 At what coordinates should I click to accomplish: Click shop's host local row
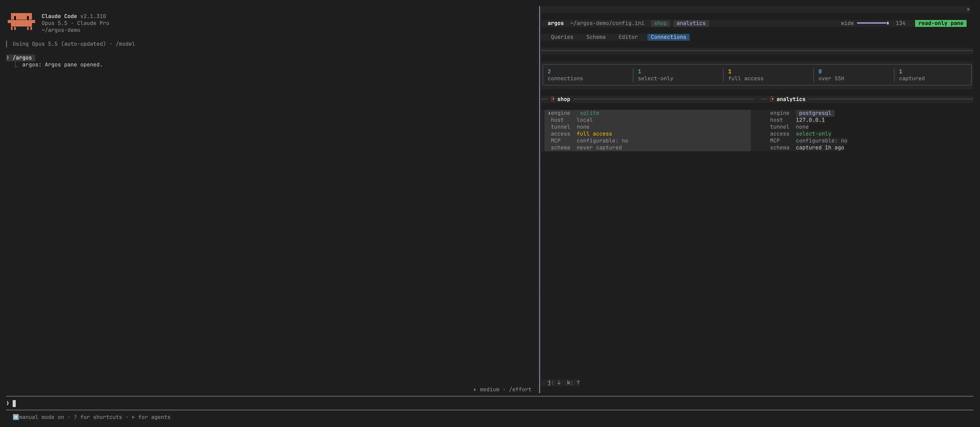pyautogui.click(x=647, y=120)
